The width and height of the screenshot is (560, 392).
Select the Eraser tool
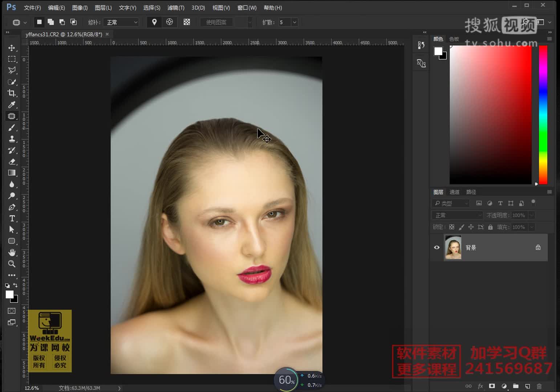12,162
